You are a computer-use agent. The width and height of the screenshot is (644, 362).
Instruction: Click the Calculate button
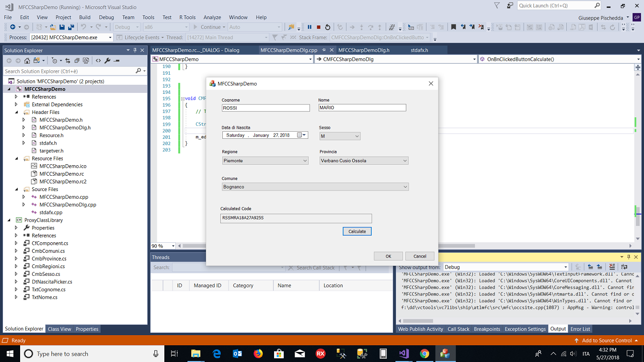tap(357, 231)
